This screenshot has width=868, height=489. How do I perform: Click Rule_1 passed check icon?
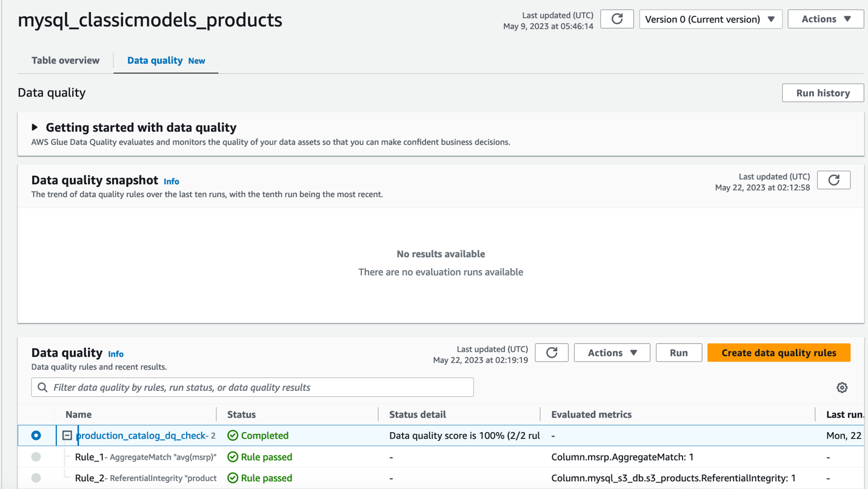(233, 457)
